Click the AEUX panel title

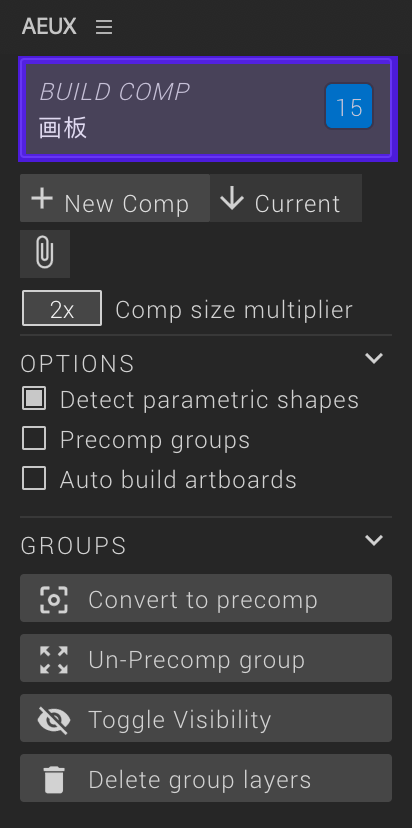(49, 27)
